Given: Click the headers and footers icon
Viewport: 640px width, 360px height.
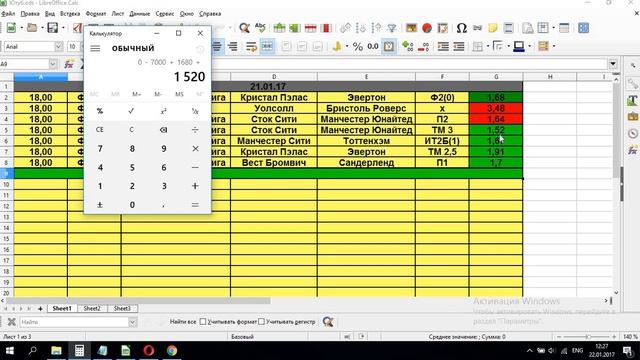Looking at the screenshot, I should click(509, 28).
